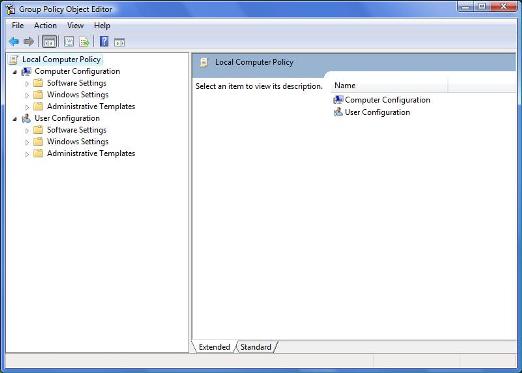The width and height of the screenshot is (522, 373).
Task: Click the Software Settings folder icon under Computer Configuration
Action: [x=38, y=83]
